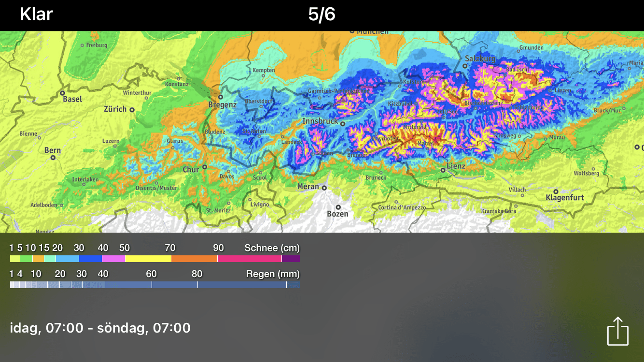Select the Bregenz map marker
Viewport: 644px width, 362px height.
coord(220,97)
